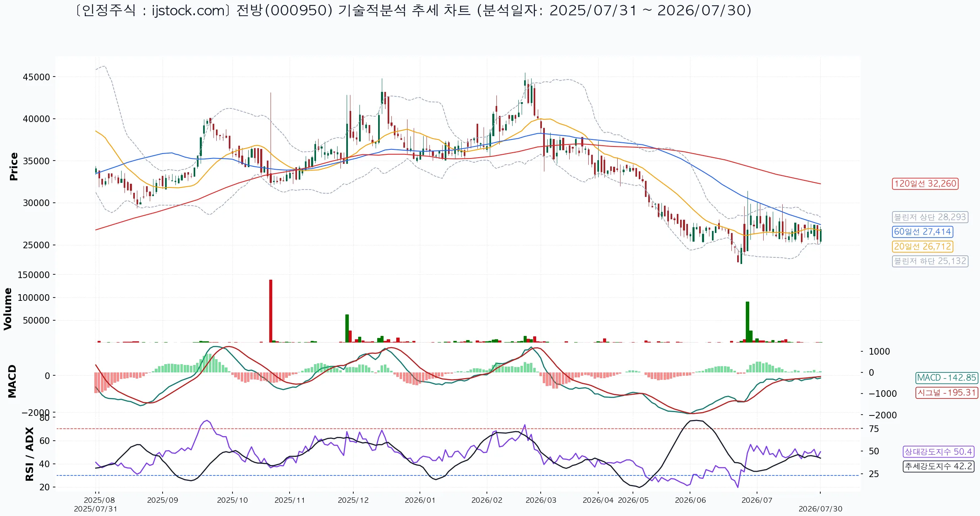Image resolution: width=980 pixels, height=516 pixels.
Task: Click the 2026/01 date tick label
Action: click(x=420, y=500)
